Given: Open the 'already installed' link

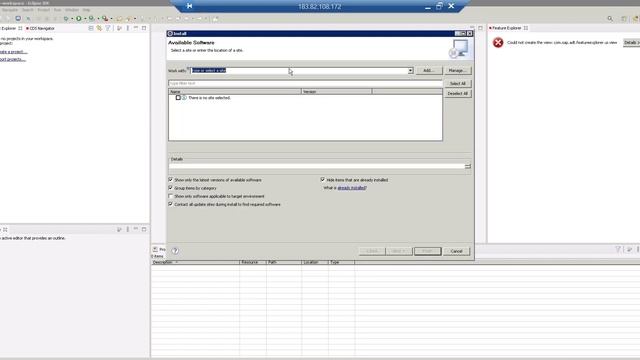Looking at the screenshot, I should click(x=351, y=188).
